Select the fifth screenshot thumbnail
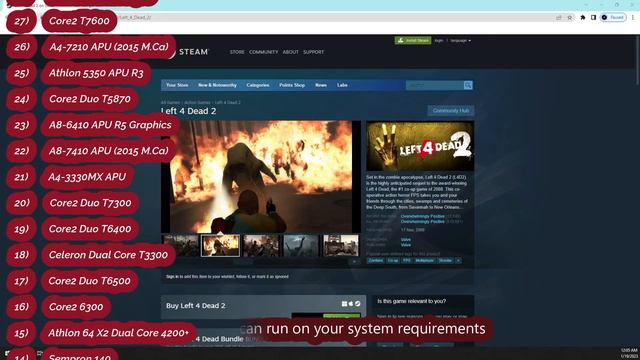 tap(341, 245)
